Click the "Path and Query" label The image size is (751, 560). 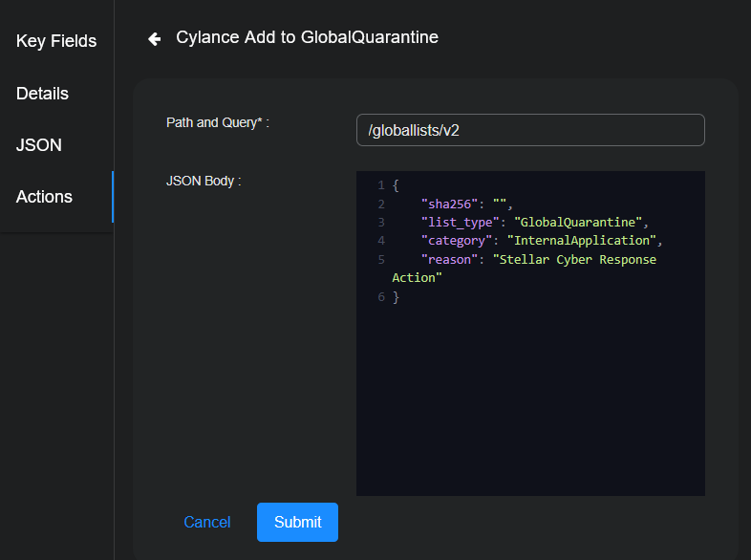(212, 122)
